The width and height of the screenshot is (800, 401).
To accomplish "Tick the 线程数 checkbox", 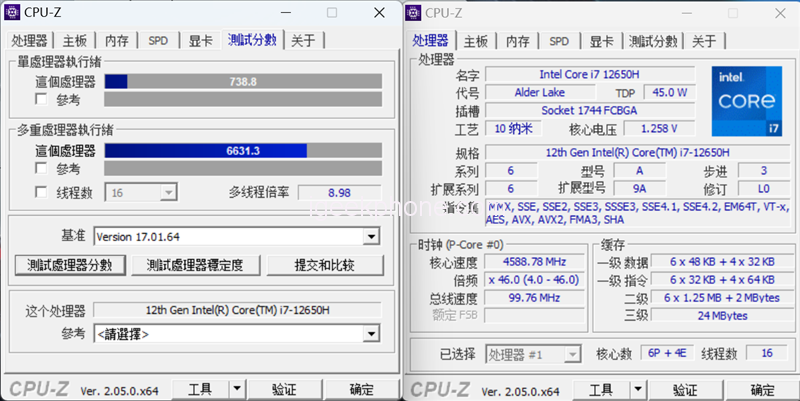I will 41,193.
